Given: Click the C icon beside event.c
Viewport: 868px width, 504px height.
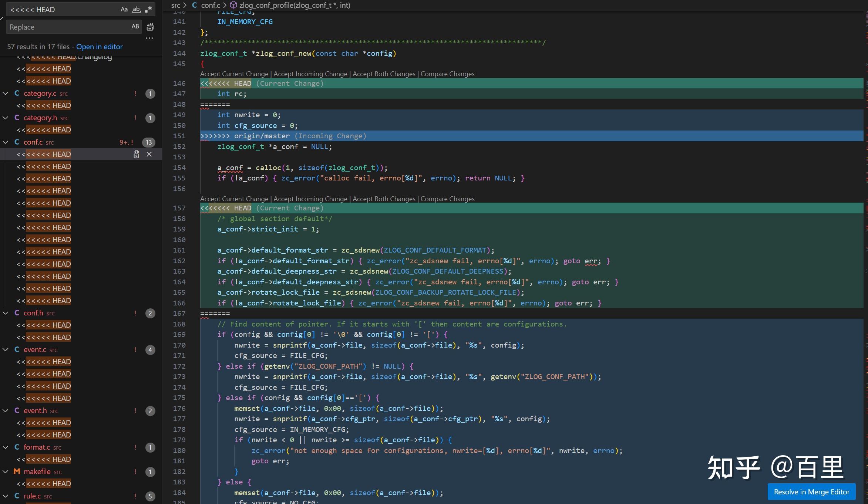Looking at the screenshot, I should (x=17, y=349).
